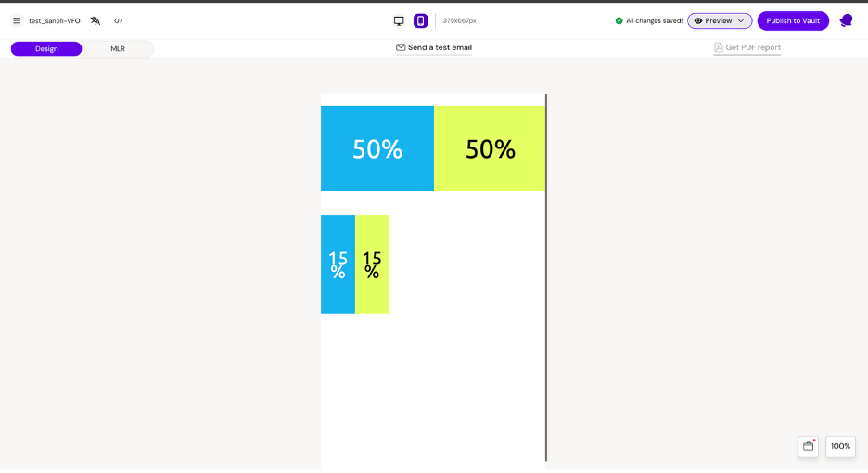Screen dimensions: 868x473
Task: Open the briefcase toolbox icon
Action: 808,446
